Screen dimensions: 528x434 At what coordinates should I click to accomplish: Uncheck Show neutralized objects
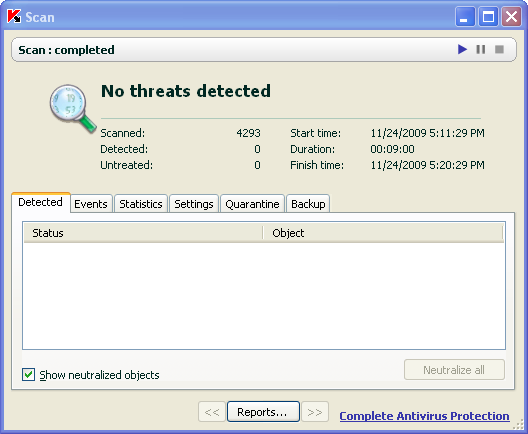(28, 374)
